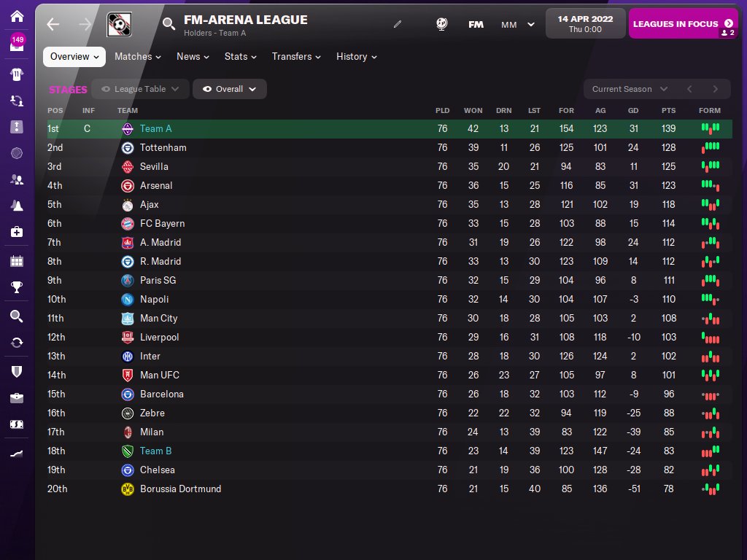Open the Squad shirt icon in sidebar
The height and width of the screenshot is (560, 747).
click(18, 74)
